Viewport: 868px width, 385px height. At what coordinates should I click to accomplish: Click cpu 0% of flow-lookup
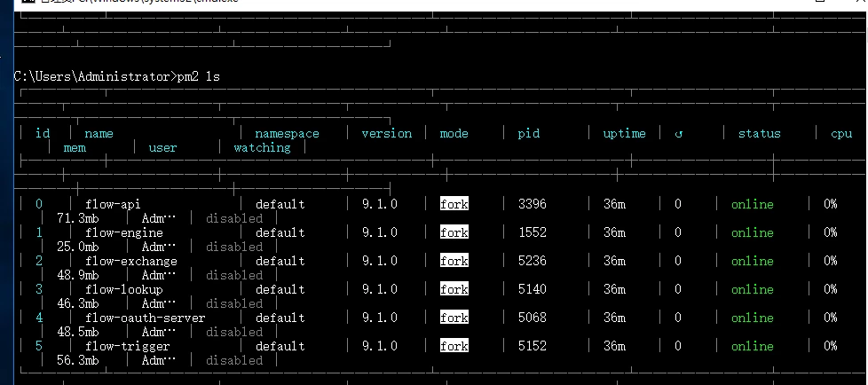click(x=831, y=289)
